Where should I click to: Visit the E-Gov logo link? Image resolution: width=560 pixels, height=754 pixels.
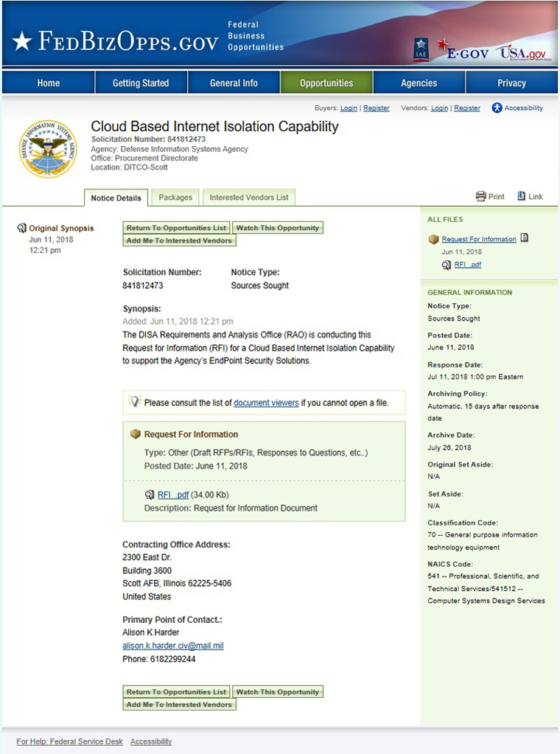click(463, 50)
